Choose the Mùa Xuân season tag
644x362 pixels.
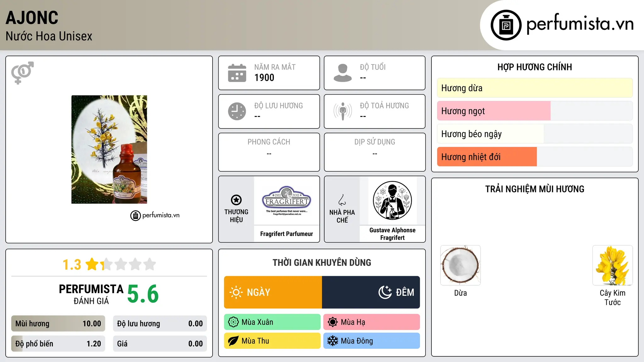tap(272, 322)
